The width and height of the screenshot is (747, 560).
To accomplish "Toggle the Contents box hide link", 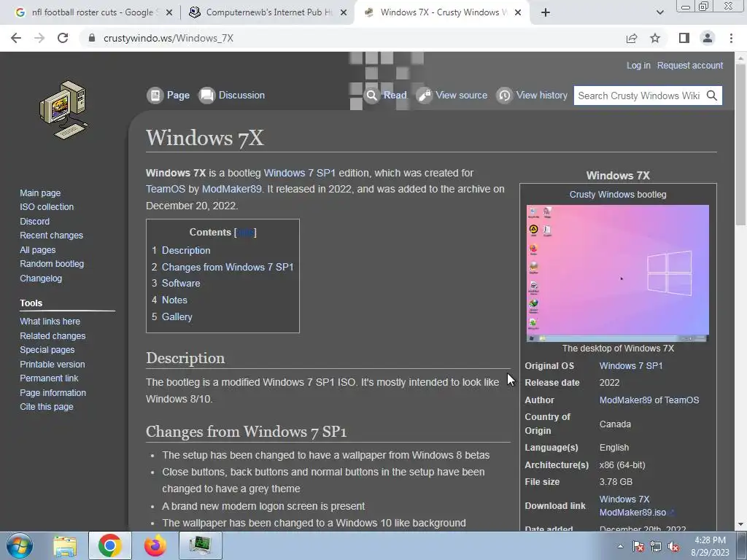I will pyautogui.click(x=245, y=233).
